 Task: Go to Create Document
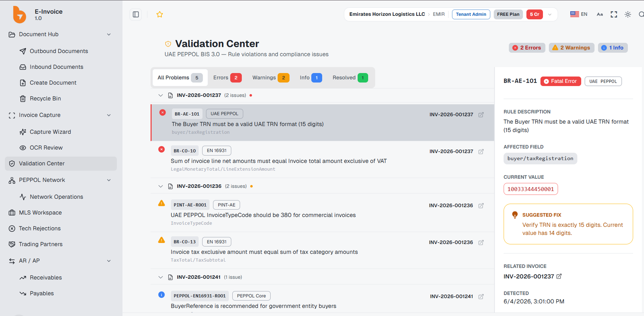53,83
